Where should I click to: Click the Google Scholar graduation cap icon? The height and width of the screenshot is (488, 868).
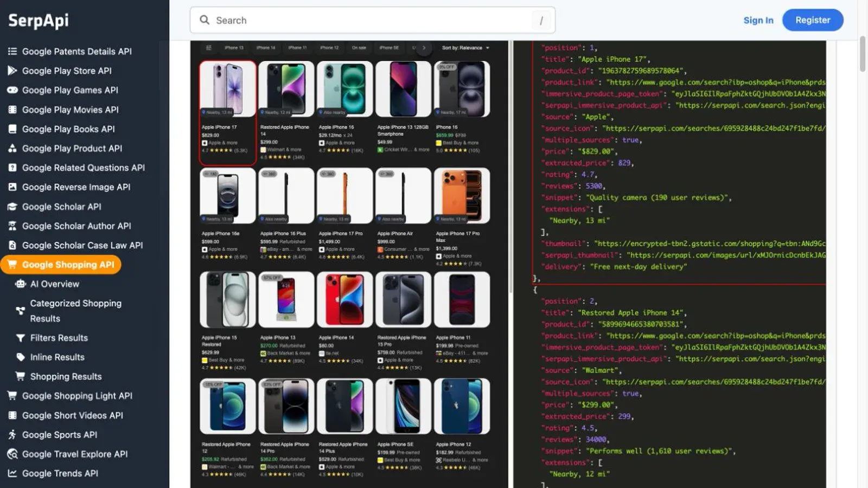[x=12, y=207]
